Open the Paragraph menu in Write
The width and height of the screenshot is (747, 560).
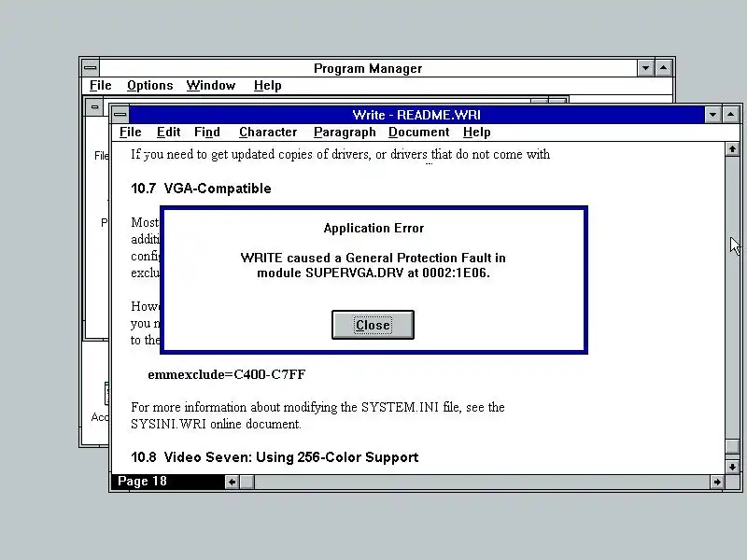[345, 132]
